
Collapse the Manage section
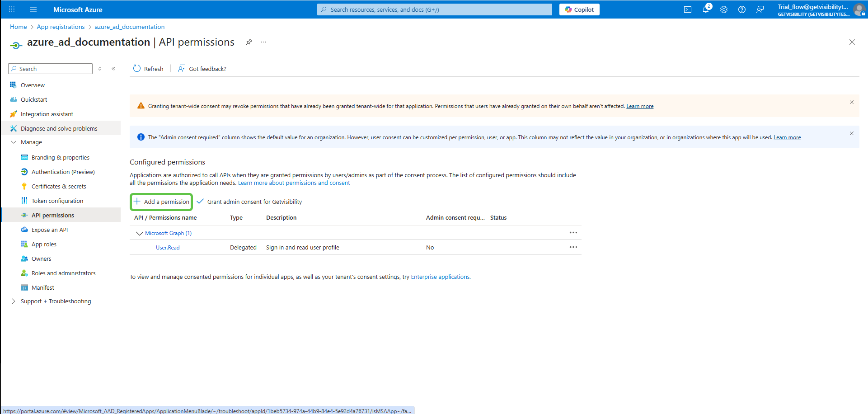tap(14, 142)
